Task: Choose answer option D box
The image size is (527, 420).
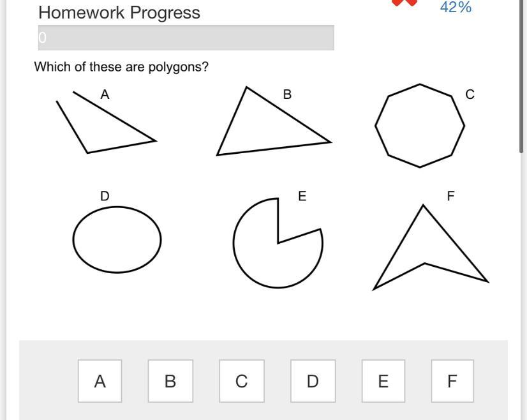Action: click(313, 381)
